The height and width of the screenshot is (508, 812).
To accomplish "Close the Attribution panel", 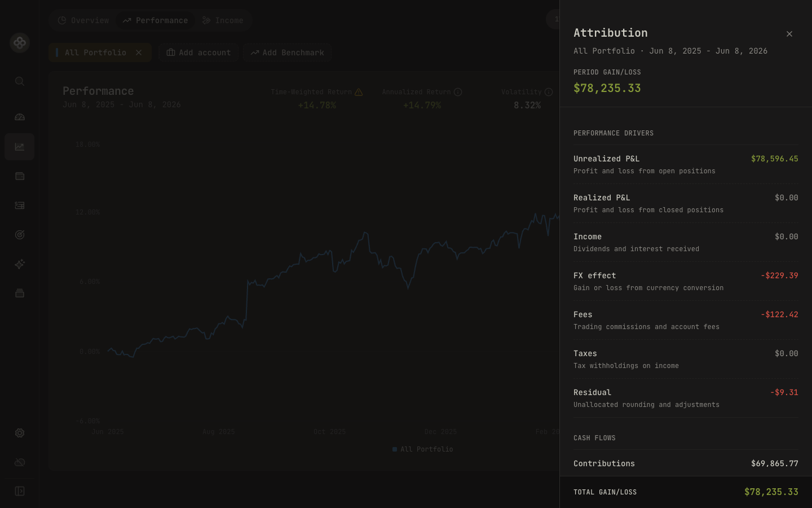I will pyautogui.click(x=789, y=34).
